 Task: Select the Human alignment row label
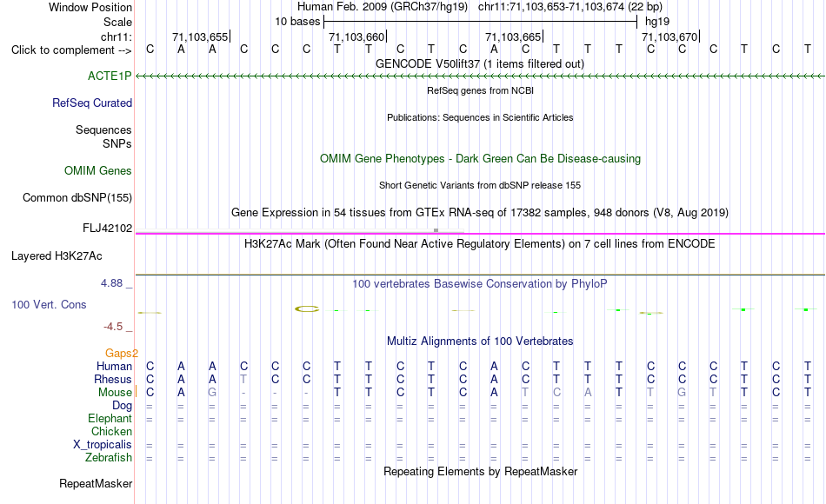(x=114, y=366)
